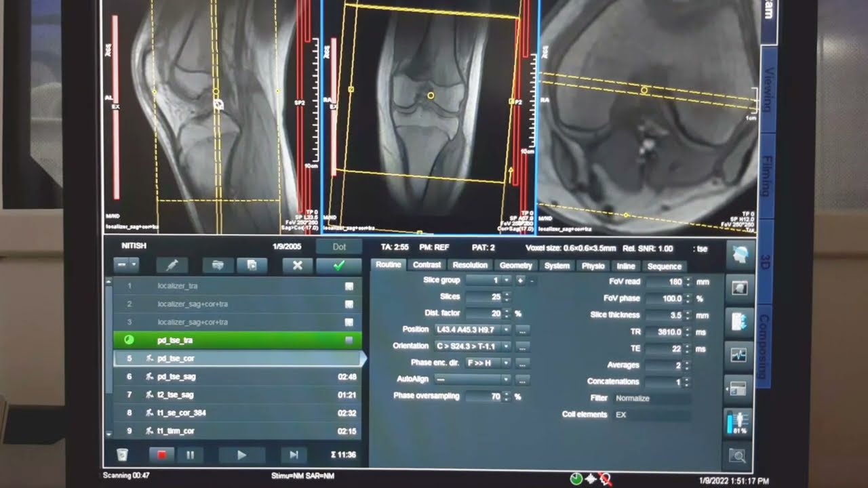Switch to the Contrast tab

click(x=427, y=265)
